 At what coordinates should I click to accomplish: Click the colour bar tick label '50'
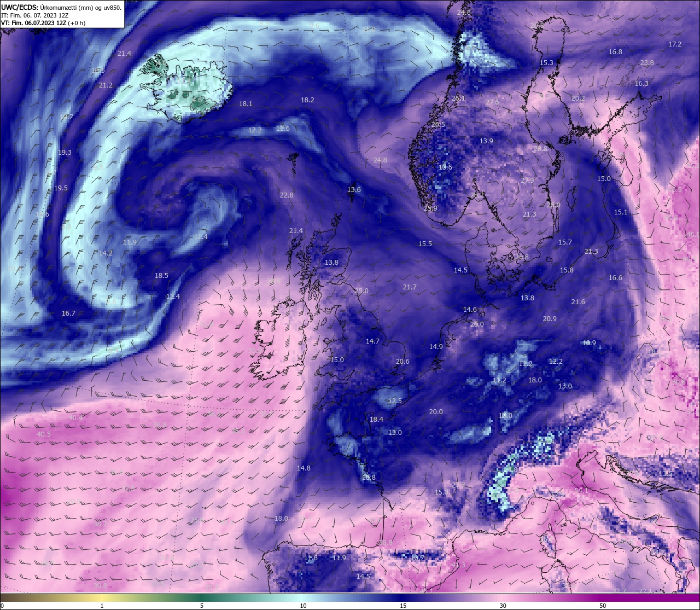[602, 606]
